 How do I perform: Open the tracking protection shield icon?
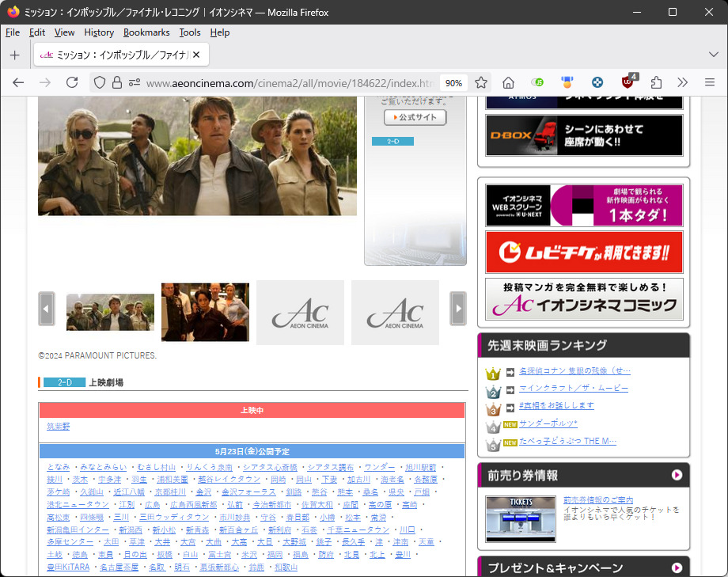(x=100, y=82)
